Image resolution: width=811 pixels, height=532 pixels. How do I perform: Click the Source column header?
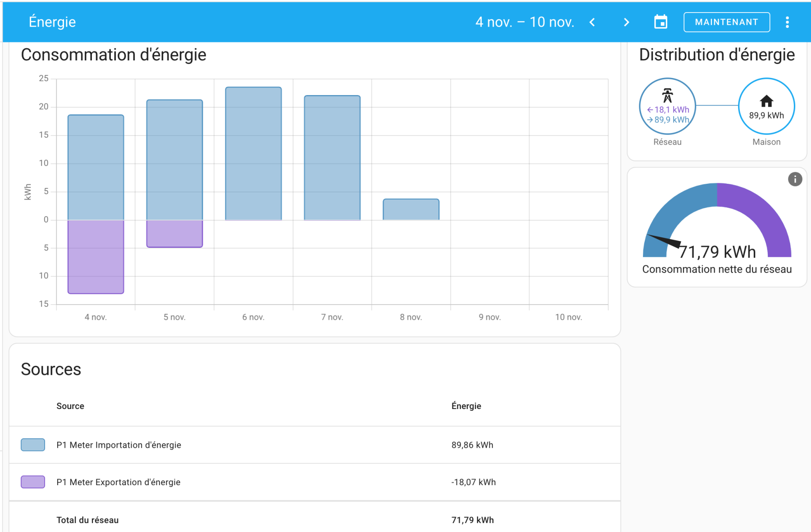coord(70,406)
